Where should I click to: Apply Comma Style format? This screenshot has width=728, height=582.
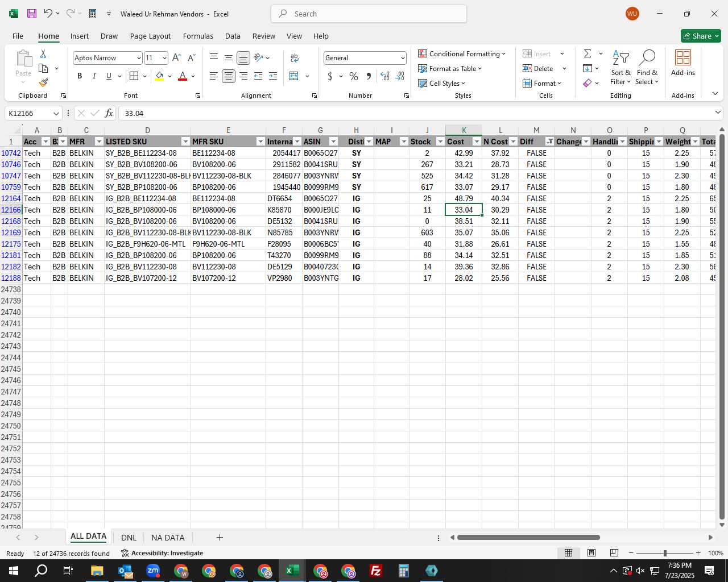click(x=369, y=76)
